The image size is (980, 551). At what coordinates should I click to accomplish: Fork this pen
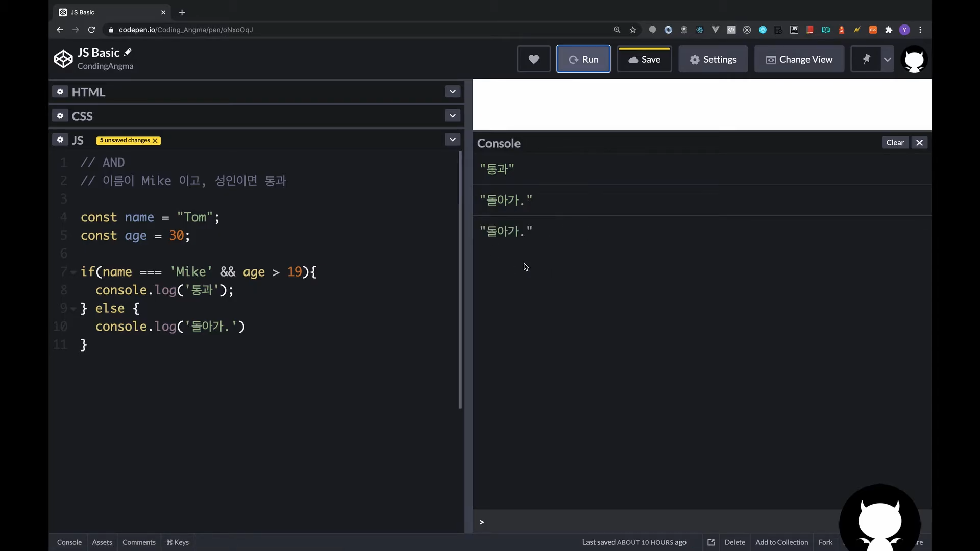coord(825,542)
